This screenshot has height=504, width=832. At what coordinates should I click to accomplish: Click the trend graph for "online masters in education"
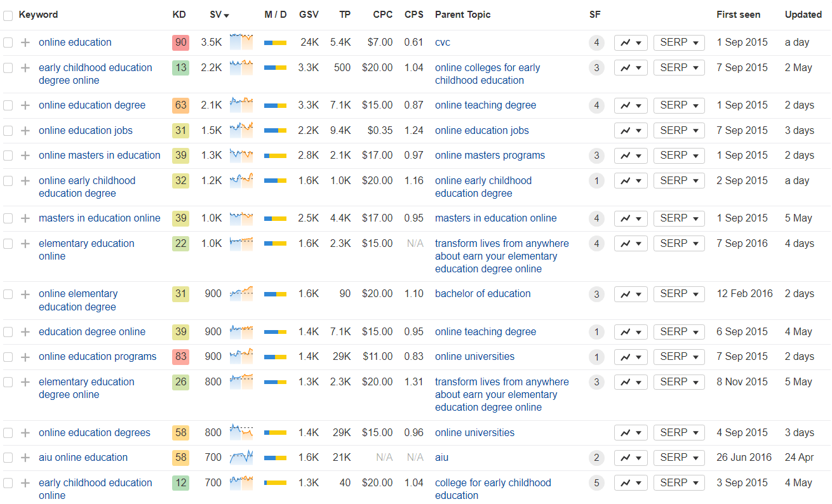241,155
